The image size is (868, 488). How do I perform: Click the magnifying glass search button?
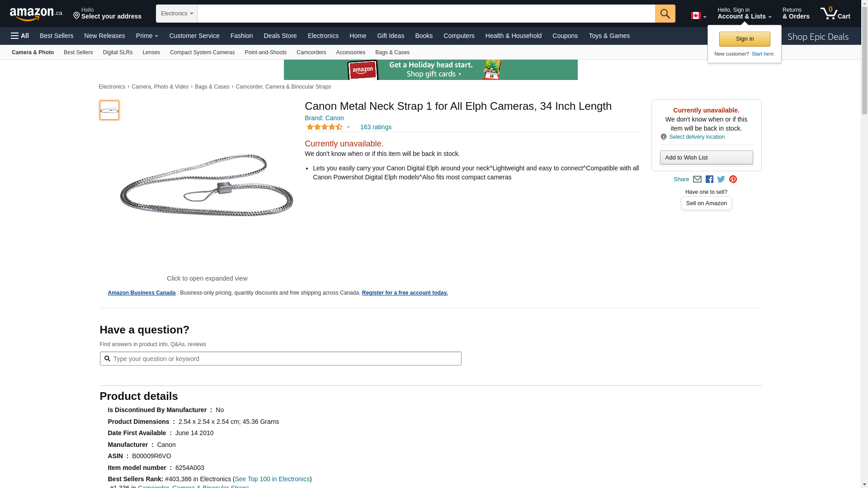665,14
